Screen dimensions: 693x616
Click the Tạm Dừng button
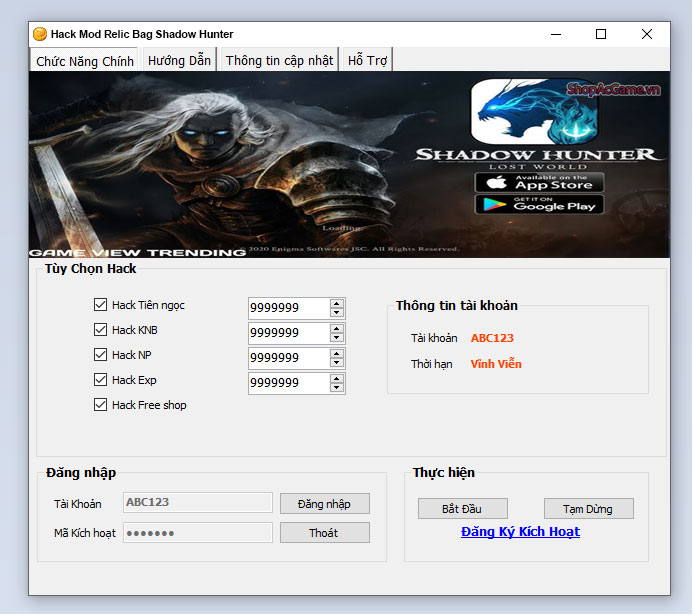pyautogui.click(x=589, y=509)
